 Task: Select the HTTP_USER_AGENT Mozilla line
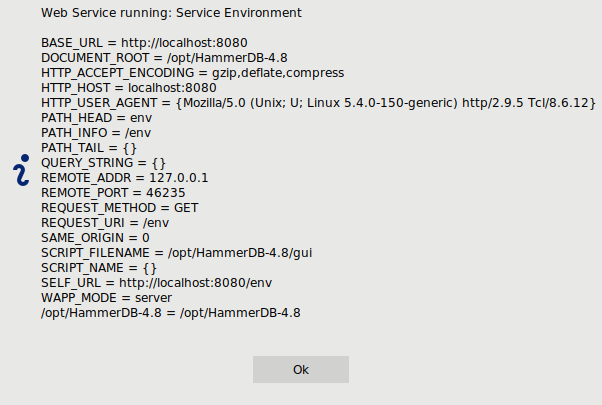pyautogui.click(x=318, y=102)
